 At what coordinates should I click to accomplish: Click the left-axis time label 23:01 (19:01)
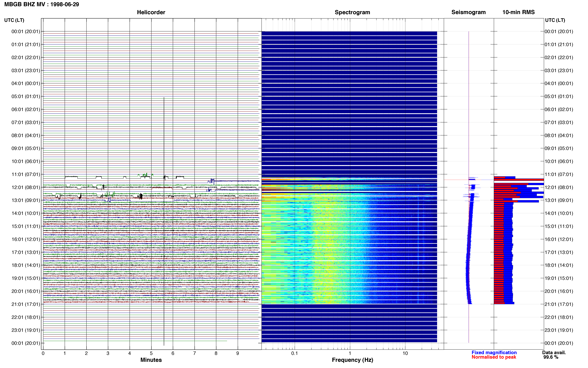coord(26,330)
